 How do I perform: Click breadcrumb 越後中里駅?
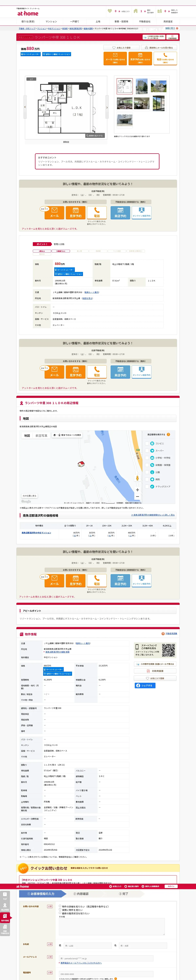click(x=88, y=29)
